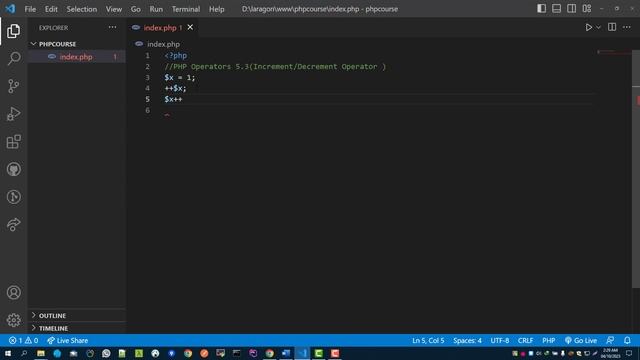
Task: Open the Git Graph icon in activity bar
Action: pos(13,197)
